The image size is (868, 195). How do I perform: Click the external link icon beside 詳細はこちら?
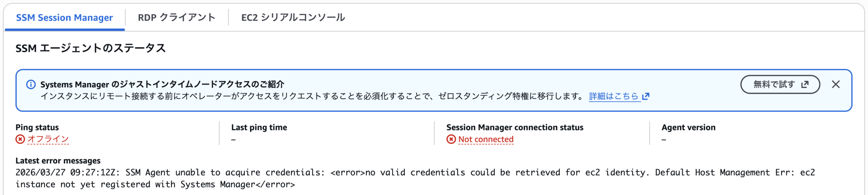pos(646,96)
